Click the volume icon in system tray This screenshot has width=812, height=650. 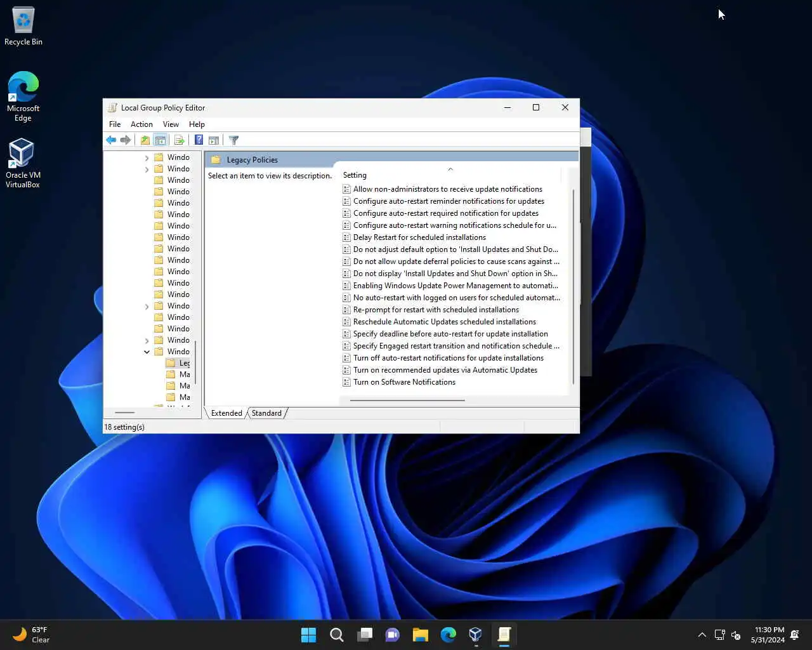pyautogui.click(x=736, y=635)
